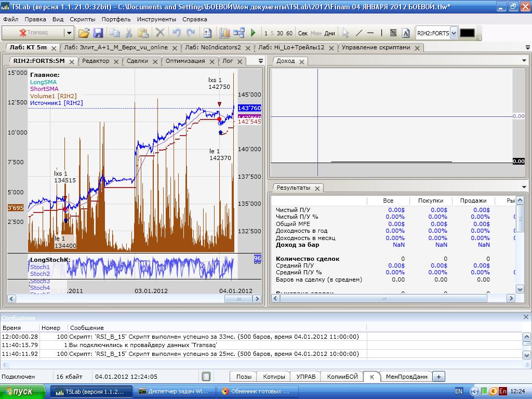Image resolution: width=532 pixels, height=399 pixels.
Task: Switch timeframe to Дни (days)
Action: pos(330,33)
